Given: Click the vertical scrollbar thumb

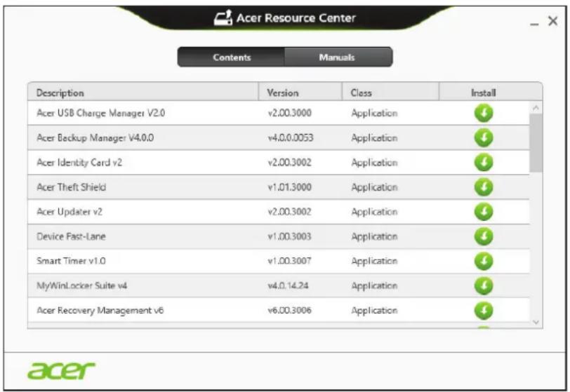Looking at the screenshot, I should (x=536, y=143).
